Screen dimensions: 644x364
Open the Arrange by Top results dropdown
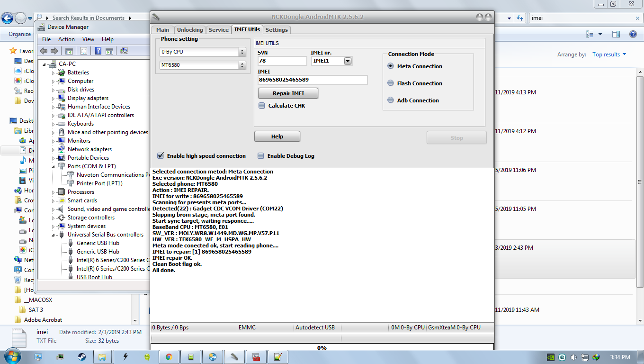(609, 55)
